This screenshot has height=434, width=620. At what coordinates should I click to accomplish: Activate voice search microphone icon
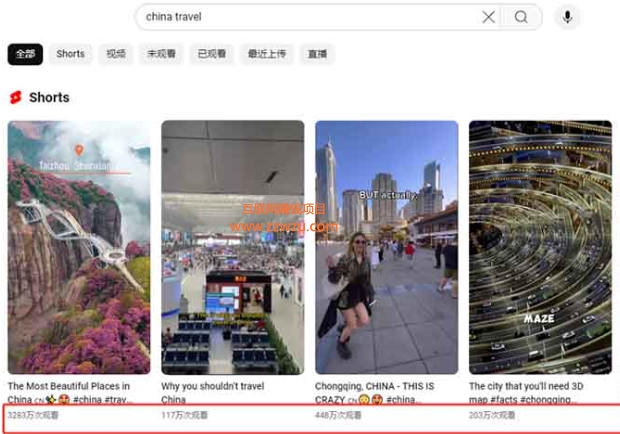(567, 17)
